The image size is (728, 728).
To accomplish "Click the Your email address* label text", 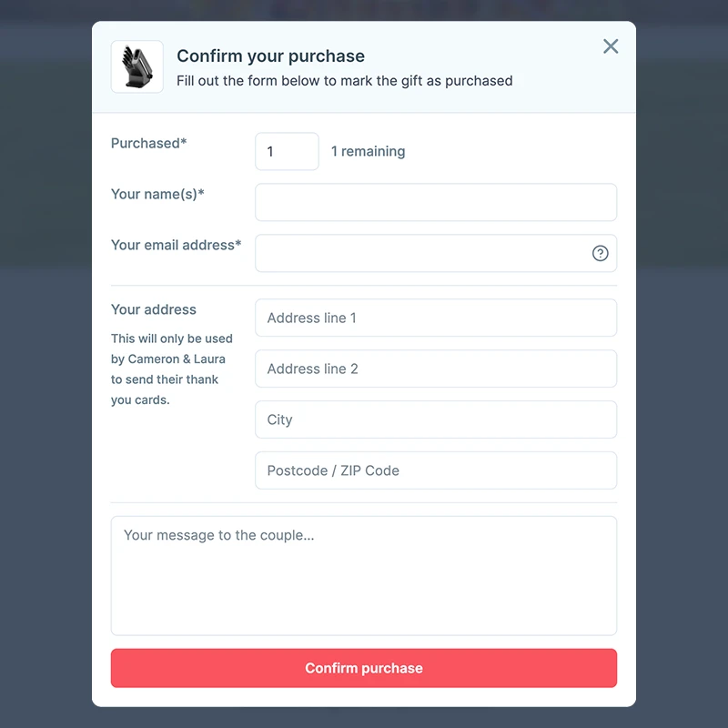I will 176,245.
